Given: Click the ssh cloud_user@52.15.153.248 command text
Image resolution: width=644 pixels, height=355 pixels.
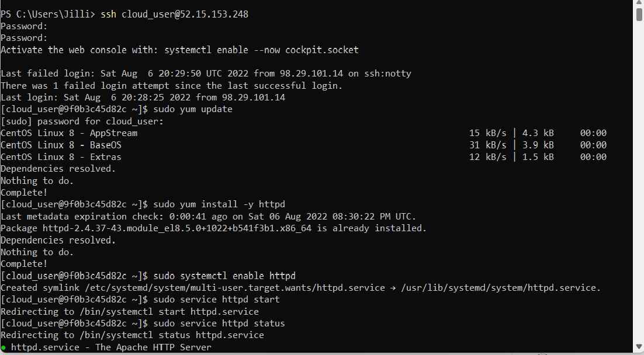Looking at the screenshot, I should pos(175,15).
